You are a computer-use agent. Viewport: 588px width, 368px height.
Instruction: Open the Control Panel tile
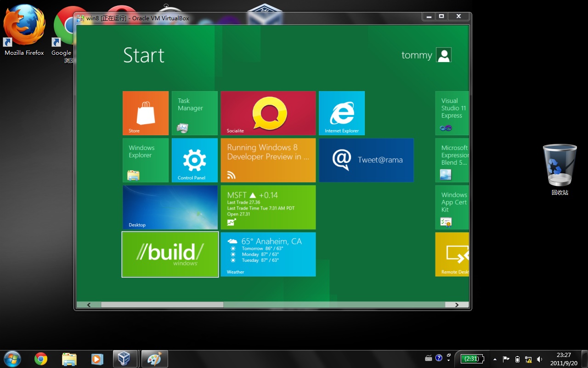[x=194, y=160]
